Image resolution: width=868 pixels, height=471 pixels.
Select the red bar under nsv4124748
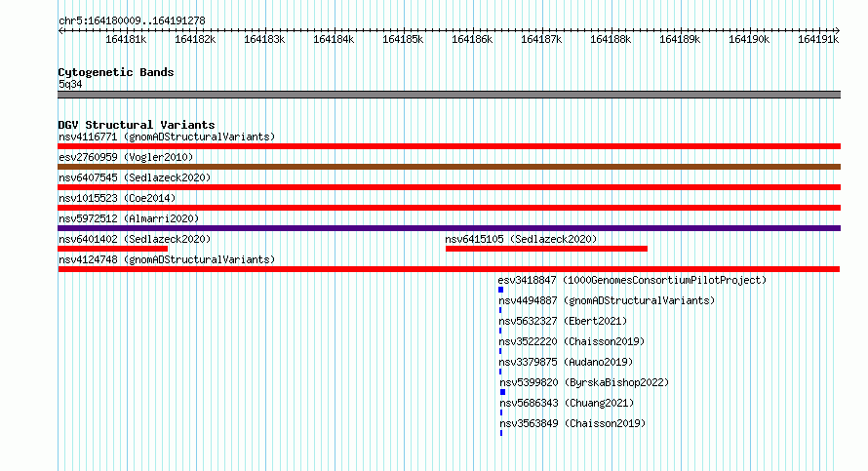click(449, 269)
